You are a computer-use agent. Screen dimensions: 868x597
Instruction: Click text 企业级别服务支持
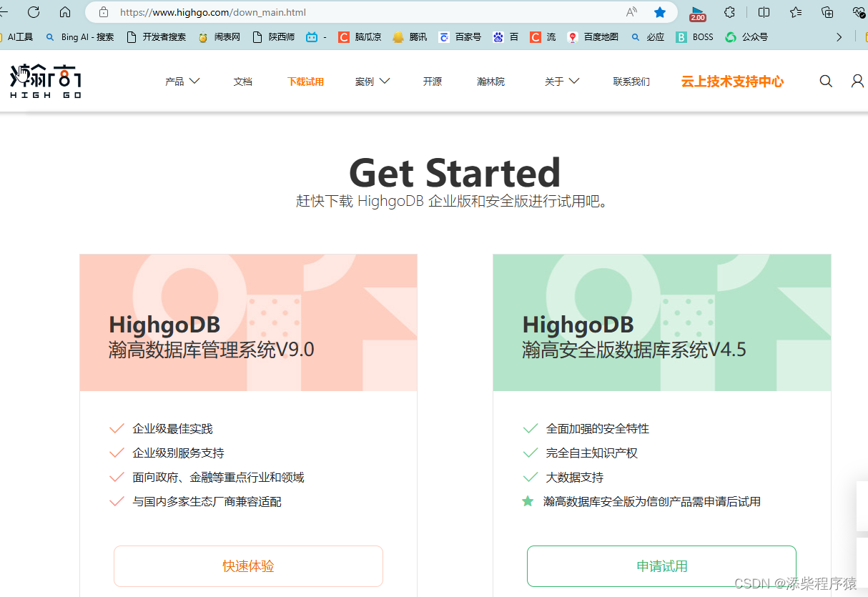178,453
